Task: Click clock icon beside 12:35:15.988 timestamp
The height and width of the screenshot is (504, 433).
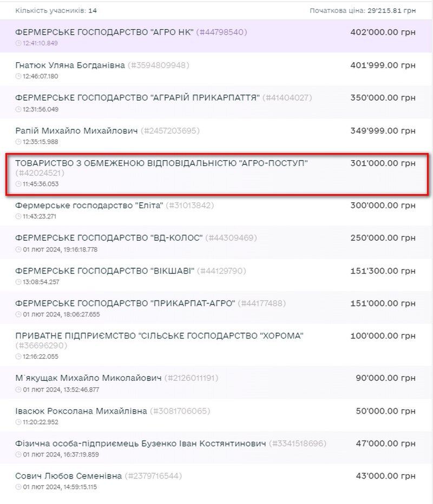Action: pyautogui.click(x=18, y=142)
